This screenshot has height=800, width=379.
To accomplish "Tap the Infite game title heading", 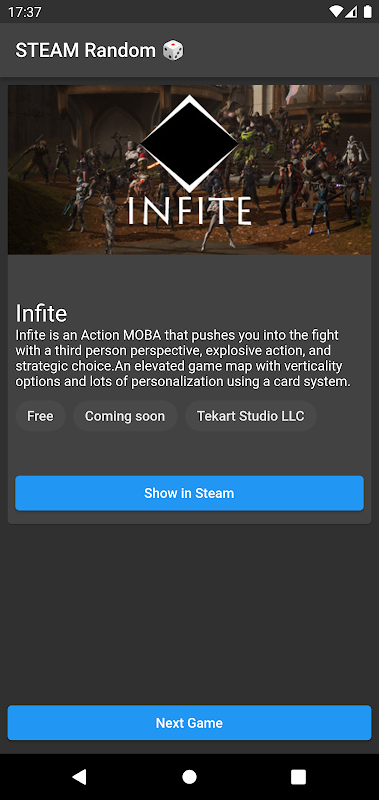I will tap(41, 313).
